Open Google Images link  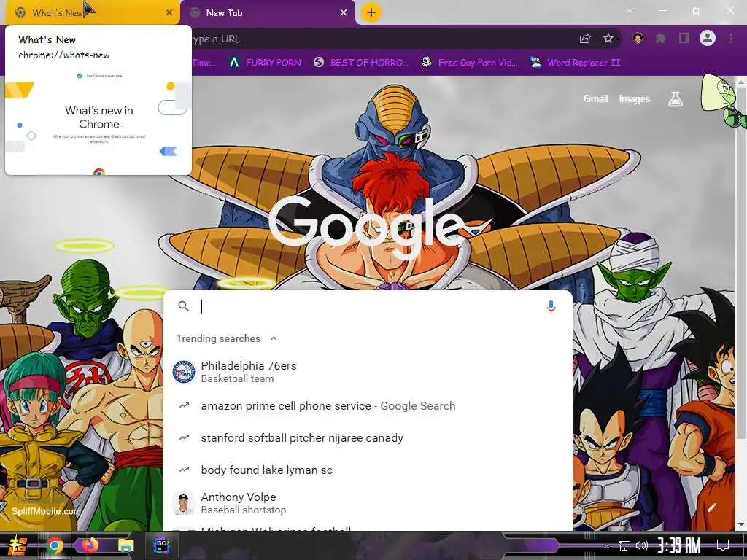(x=634, y=98)
